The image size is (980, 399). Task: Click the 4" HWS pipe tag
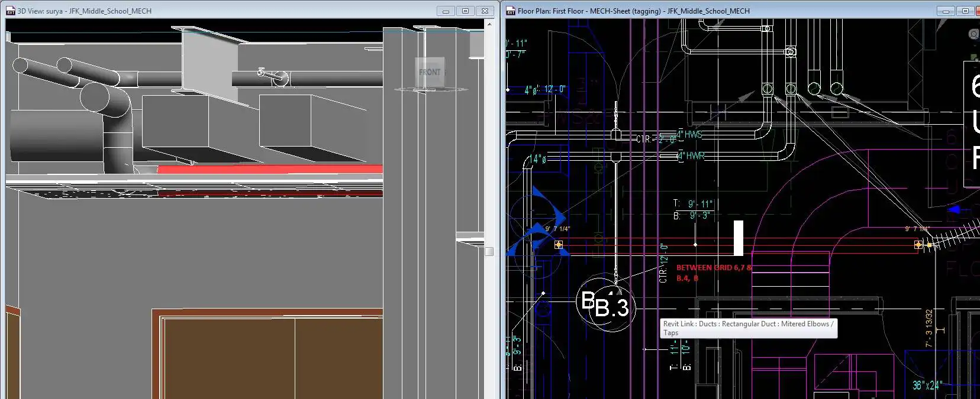[x=690, y=134]
